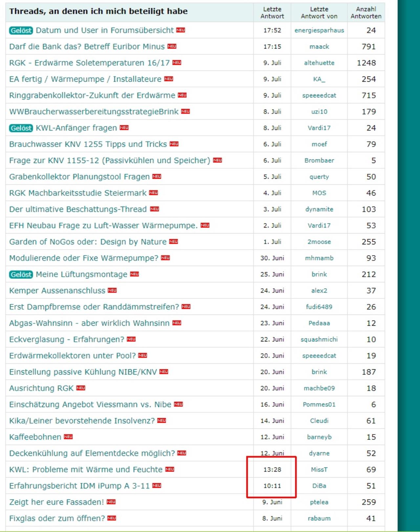Open Kika/Leiner bevorstehende Insolvenz? thread

pos(82,421)
